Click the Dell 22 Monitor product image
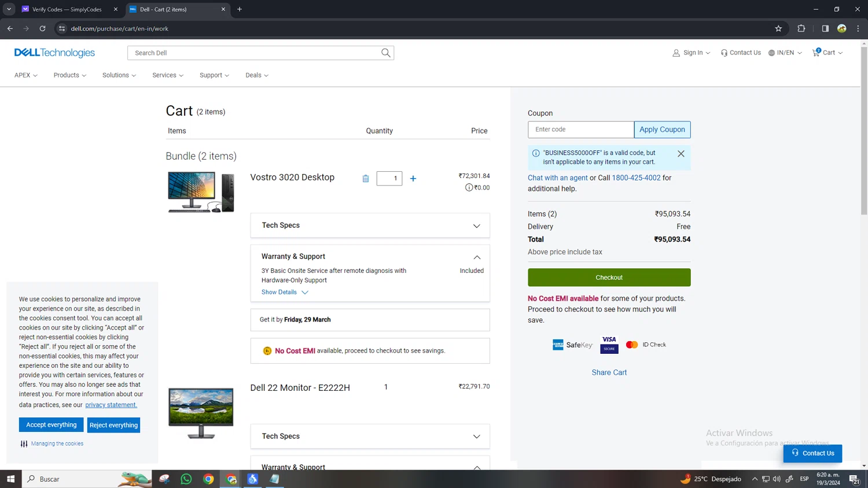The width and height of the screenshot is (868, 488). (201, 413)
